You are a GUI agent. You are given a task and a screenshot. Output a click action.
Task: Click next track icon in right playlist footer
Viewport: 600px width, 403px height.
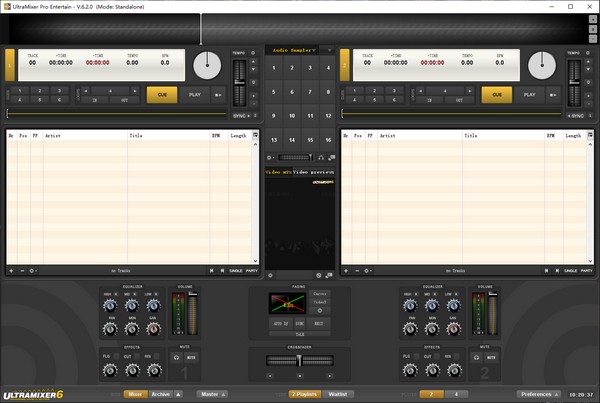(557, 271)
